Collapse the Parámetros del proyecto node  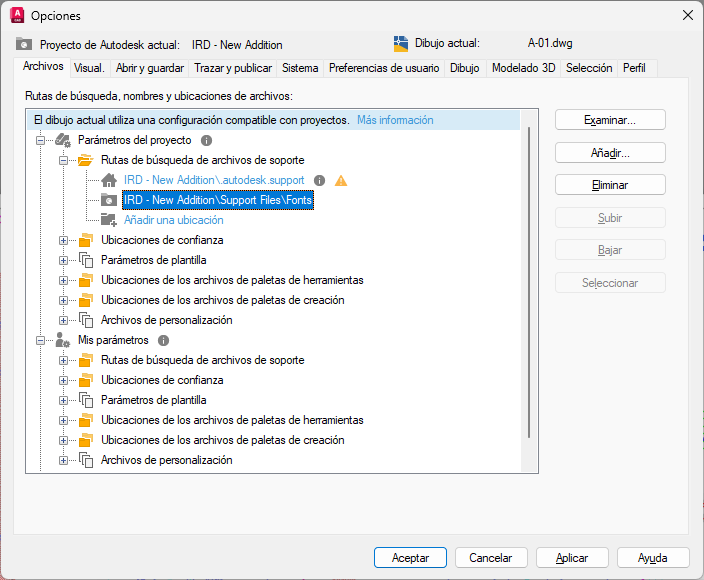[40, 141]
